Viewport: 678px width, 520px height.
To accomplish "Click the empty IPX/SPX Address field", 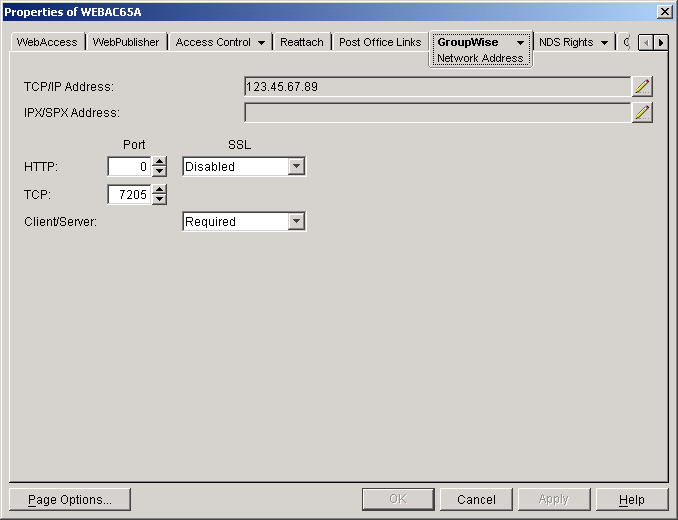I will [438, 112].
